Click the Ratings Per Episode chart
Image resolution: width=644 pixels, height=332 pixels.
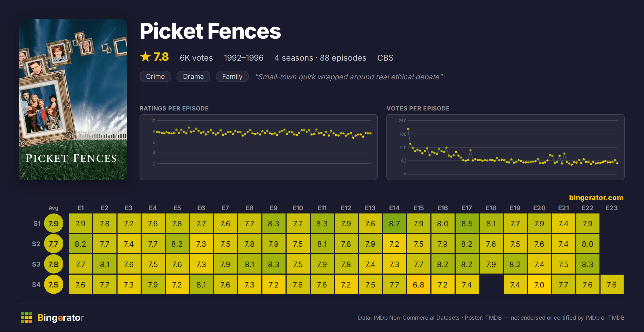259,147
